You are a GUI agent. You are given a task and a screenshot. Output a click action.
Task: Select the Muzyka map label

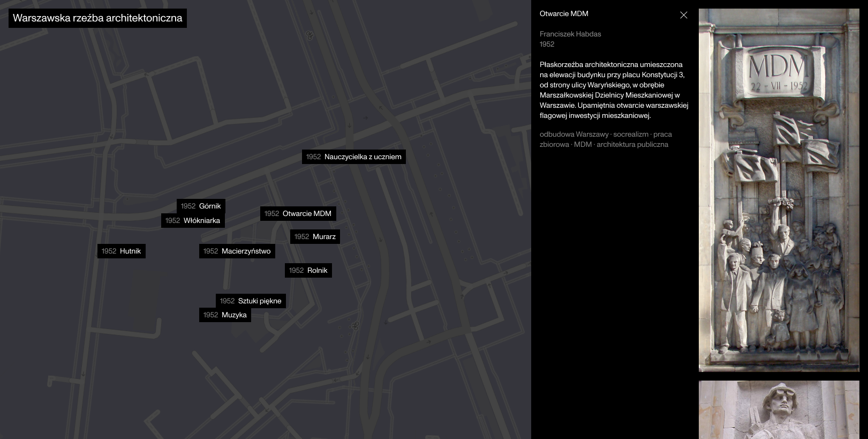click(x=225, y=315)
